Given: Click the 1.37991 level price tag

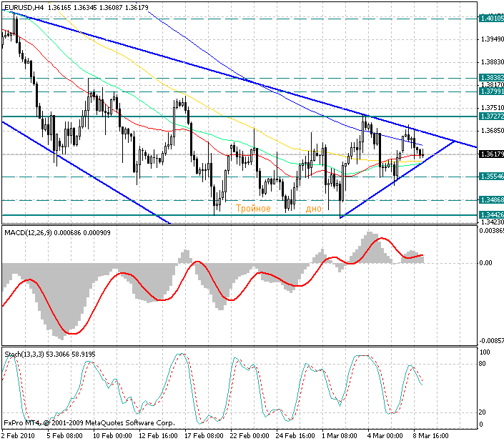Looking at the screenshot, I should pyautogui.click(x=491, y=91).
